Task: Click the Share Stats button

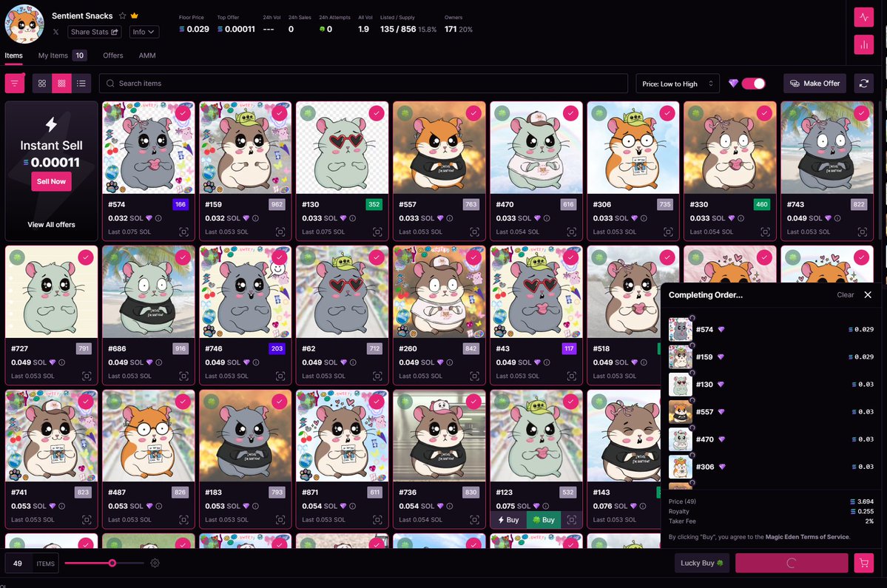Action: pos(95,33)
